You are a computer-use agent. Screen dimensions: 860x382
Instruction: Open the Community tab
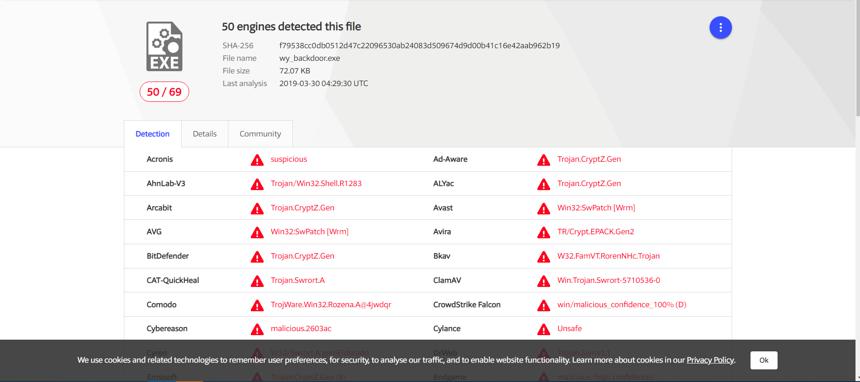pyautogui.click(x=260, y=134)
